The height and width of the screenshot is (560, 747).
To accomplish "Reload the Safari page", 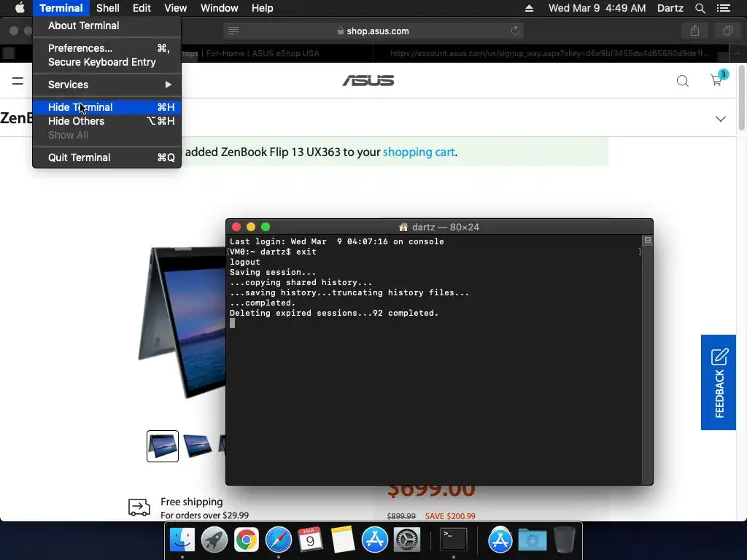I will [515, 31].
